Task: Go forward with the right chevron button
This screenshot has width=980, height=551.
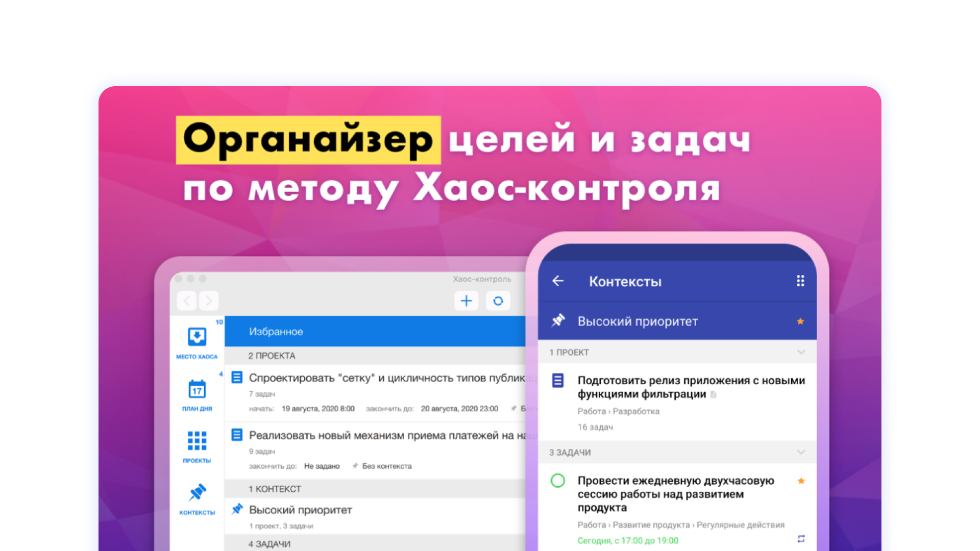Action: [x=209, y=300]
